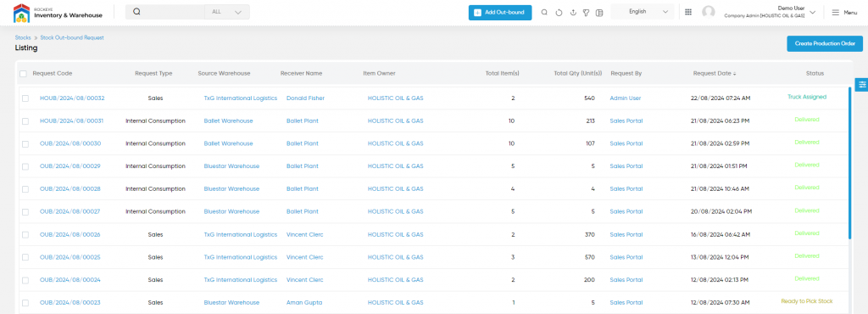Toggle the select-all checkbox in header

pos(23,74)
